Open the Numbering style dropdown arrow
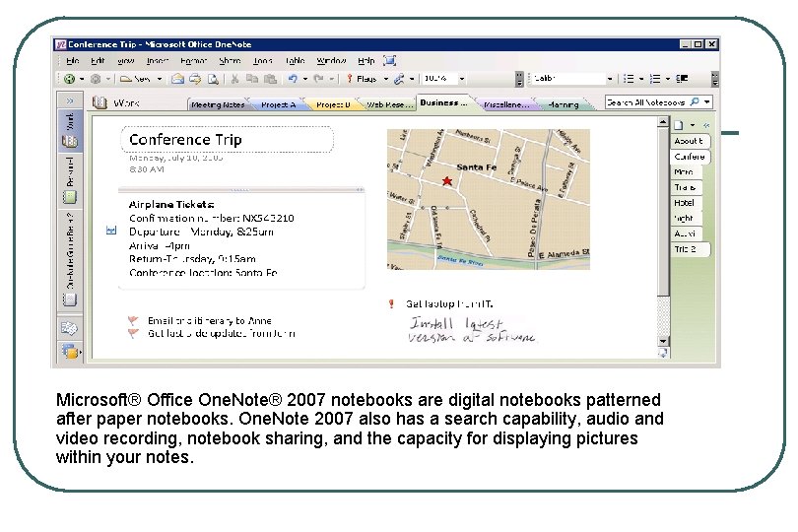This screenshot has width=798, height=532. 668,79
